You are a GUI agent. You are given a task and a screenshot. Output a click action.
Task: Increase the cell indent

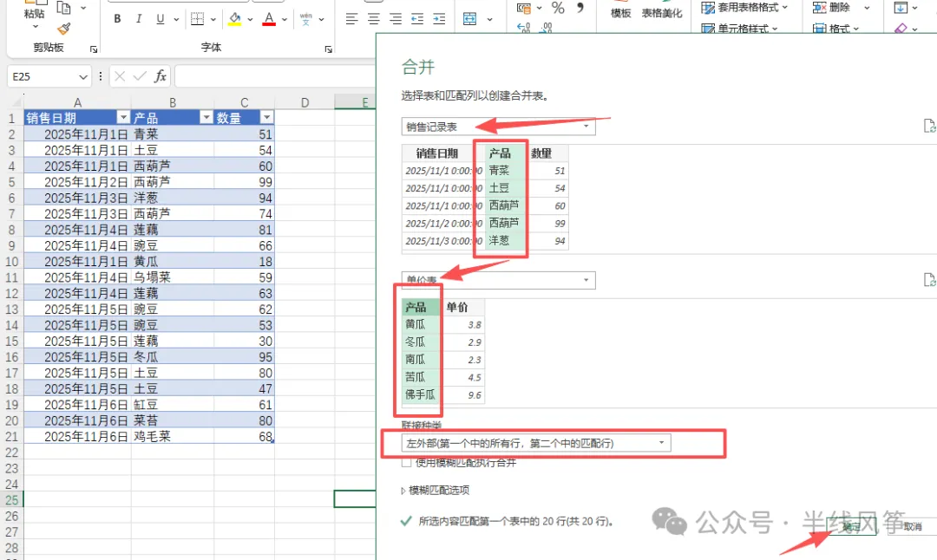point(439,19)
